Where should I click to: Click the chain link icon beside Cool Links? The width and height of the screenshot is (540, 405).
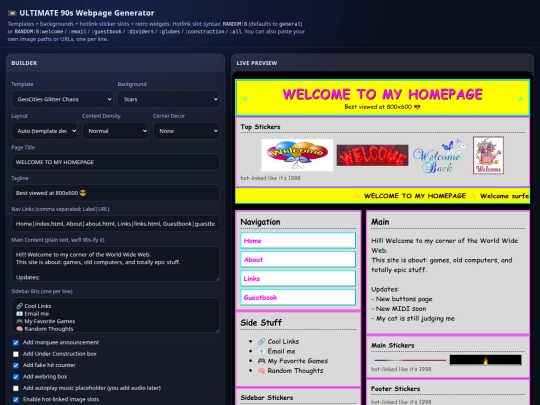tap(261, 341)
